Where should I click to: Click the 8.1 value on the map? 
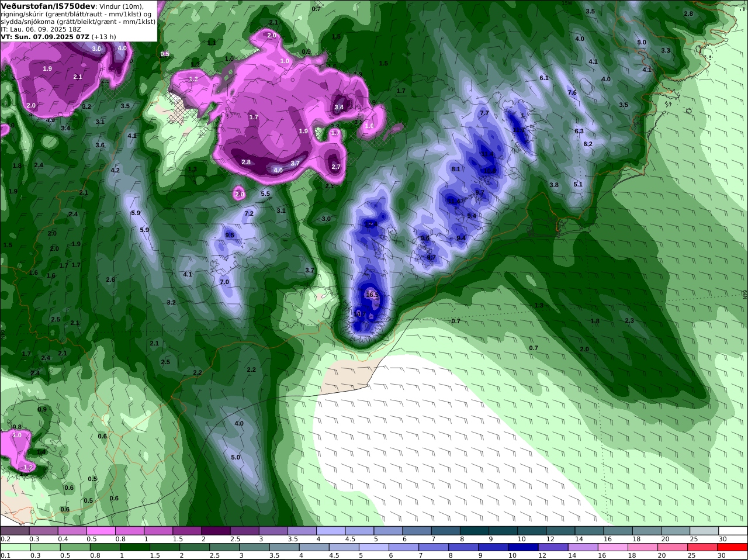tap(456, 169)
